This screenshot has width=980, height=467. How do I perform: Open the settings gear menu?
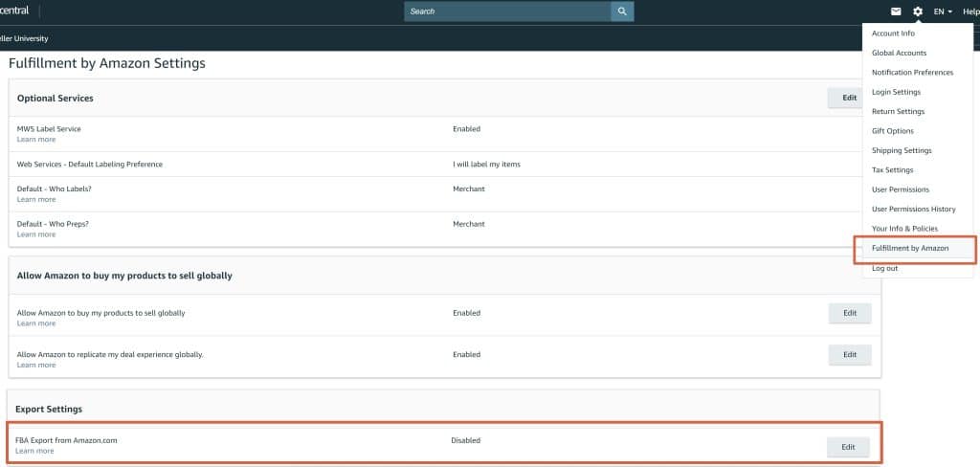click(x=918, y=11)
